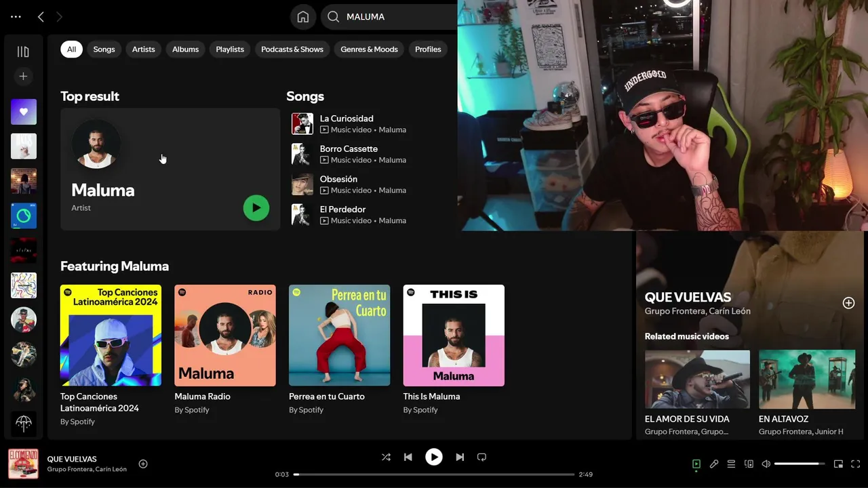Open Maluma Radio playlist cover
868x488 pixels.
[225, 335]
